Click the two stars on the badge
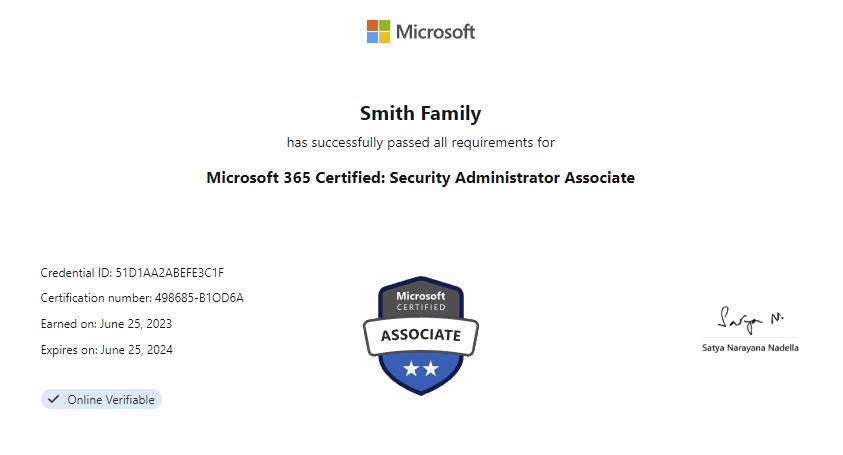Screen dimensions: 843x455 pyautogui.click(x=421, y=368)
